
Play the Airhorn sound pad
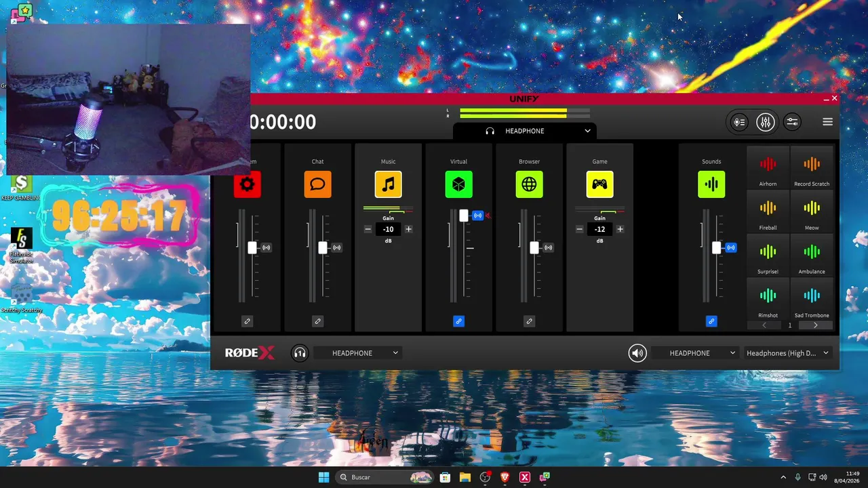(768, 168)
